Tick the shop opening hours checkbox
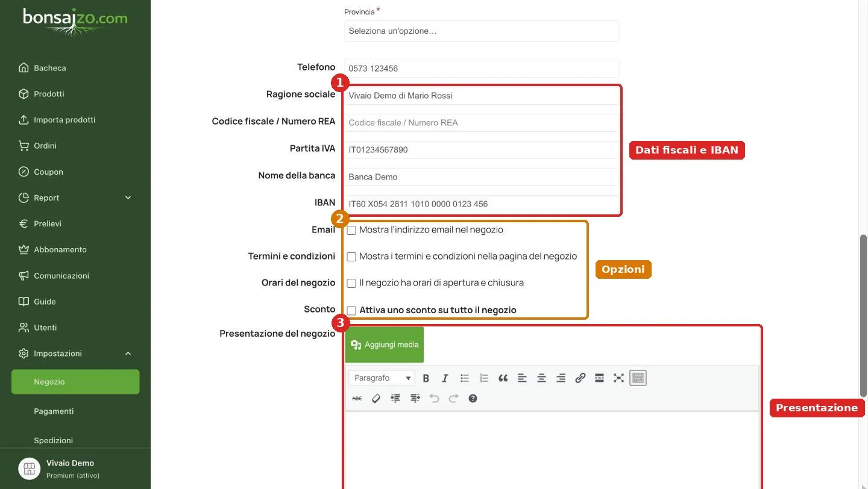This screenshot has width=868, height=489. [x=351, y=284]
